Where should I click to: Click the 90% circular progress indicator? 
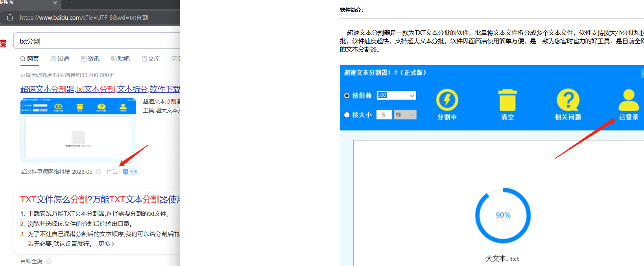(503, 215)
